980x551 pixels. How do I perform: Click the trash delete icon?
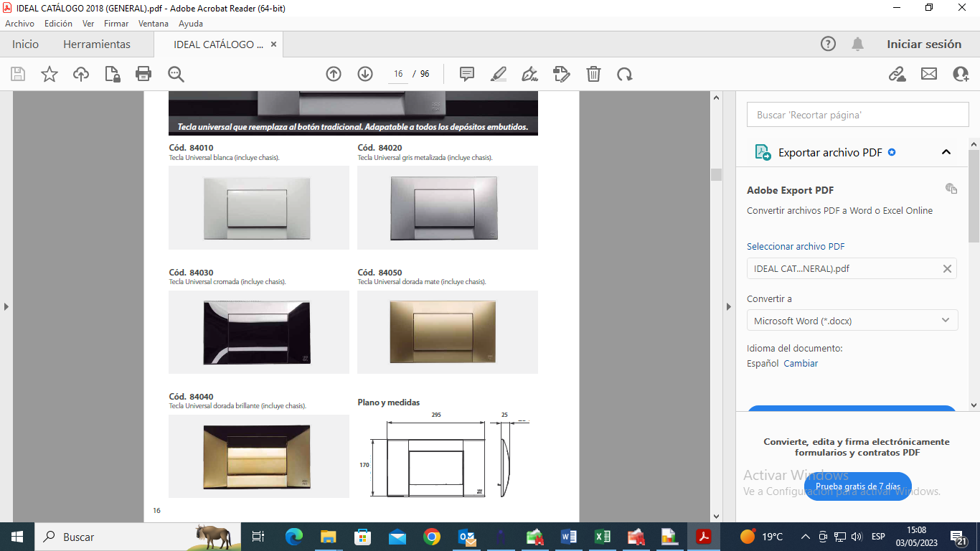tap(593, 74)
